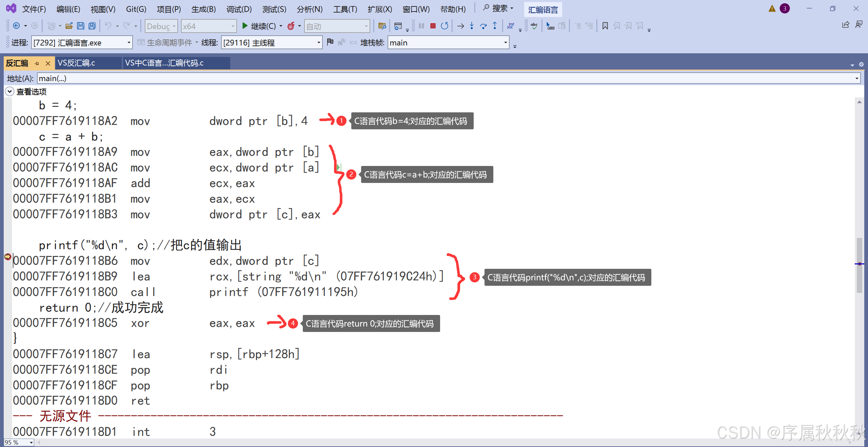Click the IntelliCode suggestions icon
Image resolution: width=868 pixels, height=447 pixels.
pyautogui.click(x=511, y=26)
